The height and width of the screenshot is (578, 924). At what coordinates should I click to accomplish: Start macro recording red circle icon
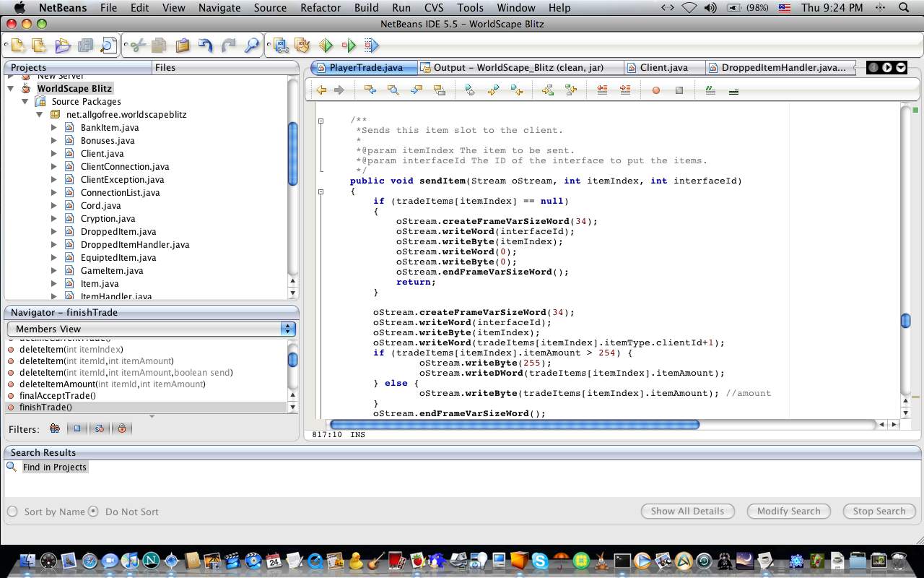click(x=656, y=90)
